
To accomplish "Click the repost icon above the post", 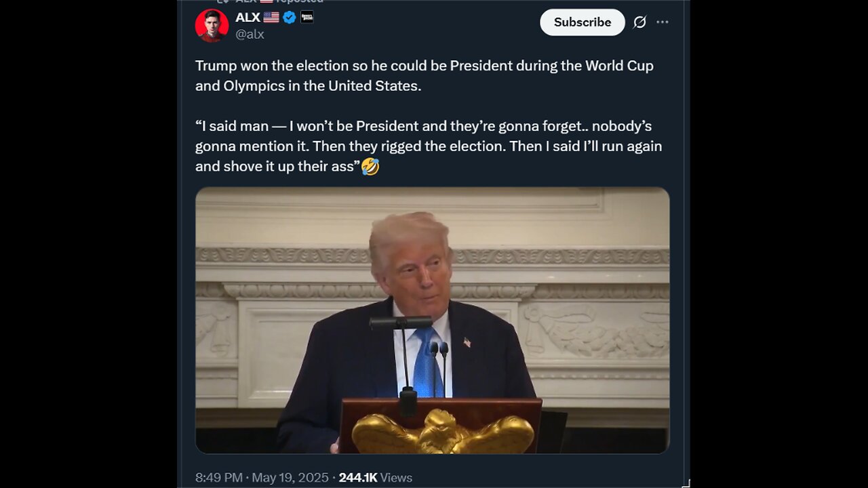I will point(223,1).
